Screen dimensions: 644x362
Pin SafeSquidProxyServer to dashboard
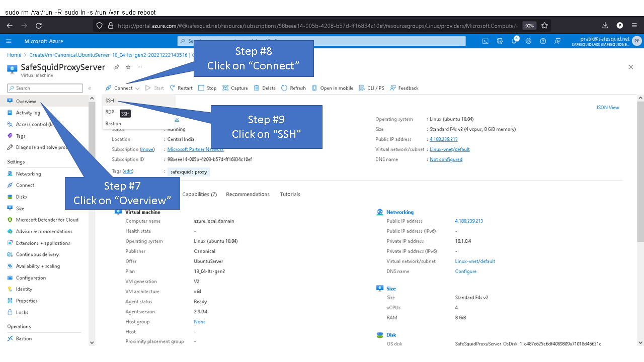[117, 67]
